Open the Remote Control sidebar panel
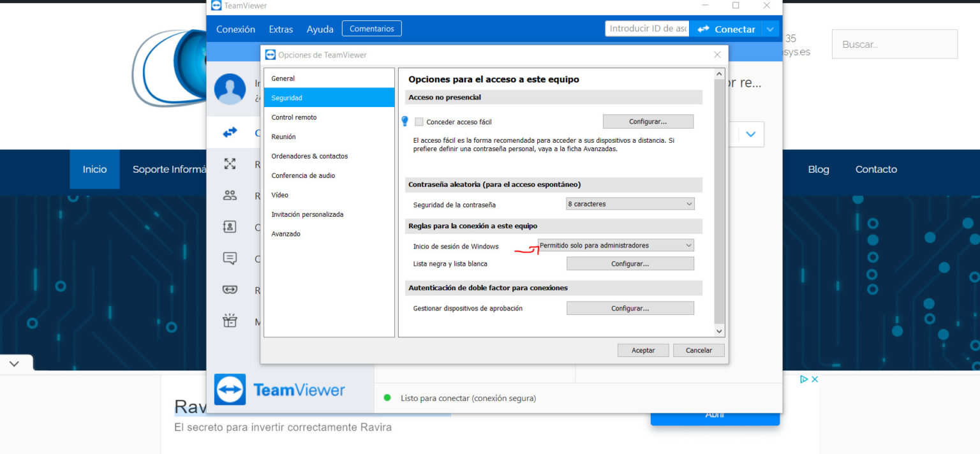The width and height of the screenshot is (980, 454). 231,163
